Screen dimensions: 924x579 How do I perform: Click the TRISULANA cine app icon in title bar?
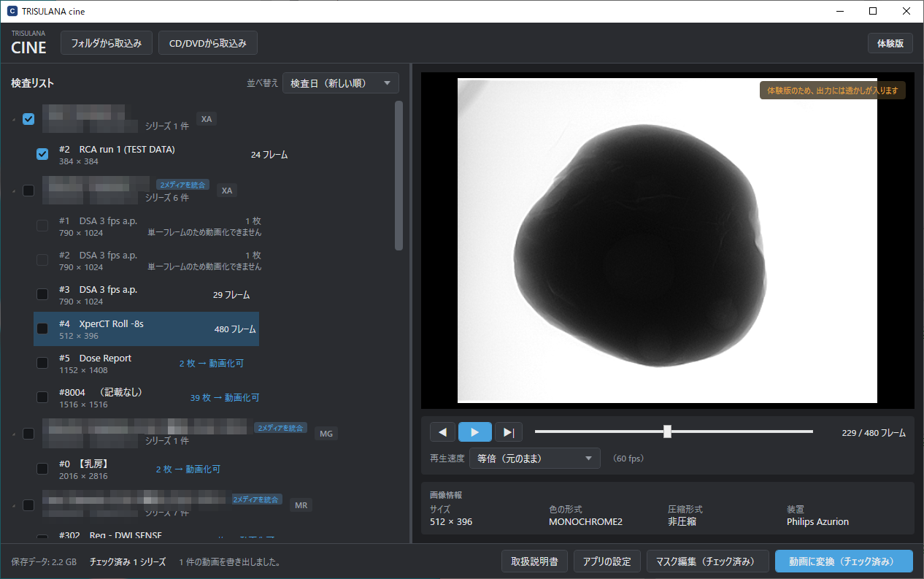click(x=12, y=11)
